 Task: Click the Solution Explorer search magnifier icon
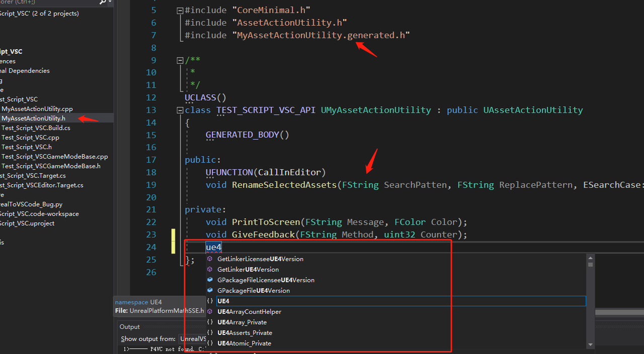[x=103, y=3]
